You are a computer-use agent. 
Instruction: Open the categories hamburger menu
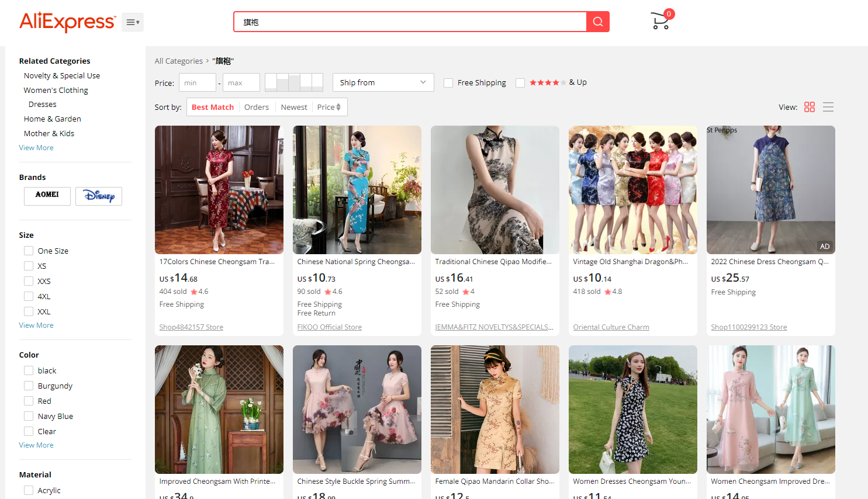(x=133, y=22)
